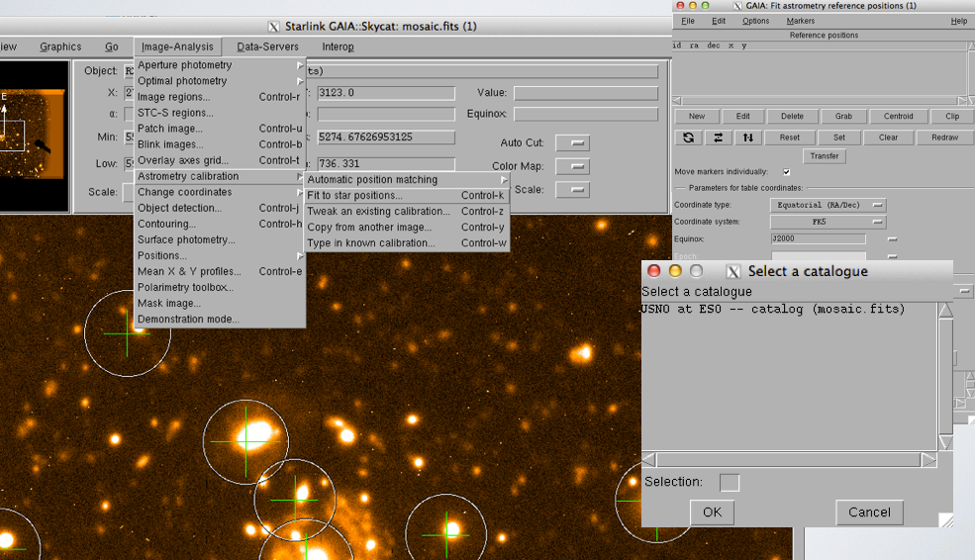Click the pan thumbnail of the mosaic image
Image resolution: width=975 pixels, height=560 pixels.
coord(33,136)
